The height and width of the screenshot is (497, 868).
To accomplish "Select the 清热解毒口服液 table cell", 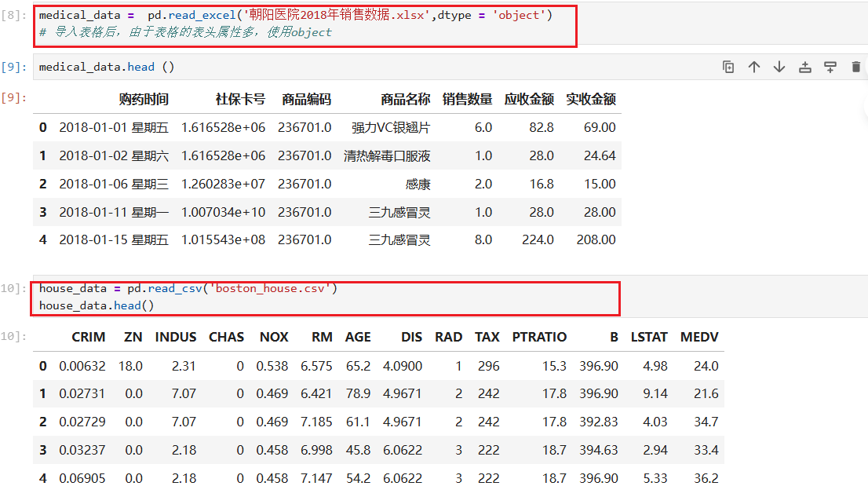I will [x=387, y=155].
